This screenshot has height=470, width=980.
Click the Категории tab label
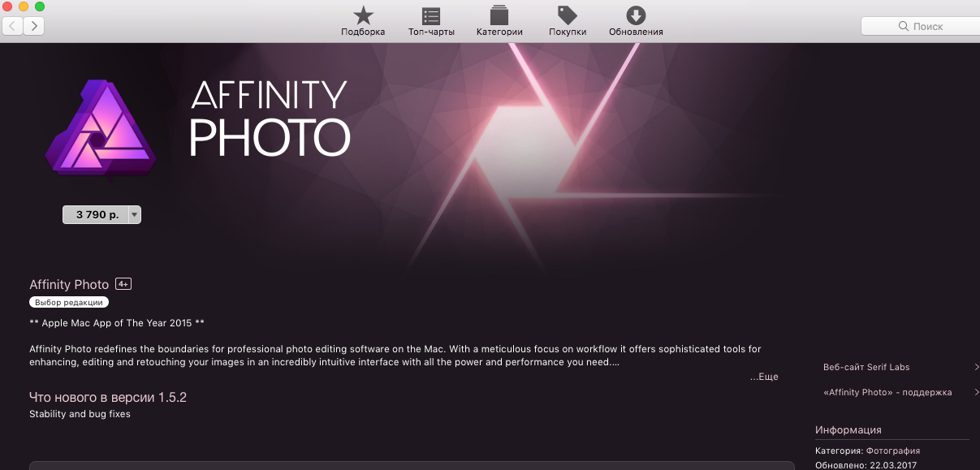[x=499, y=32]
